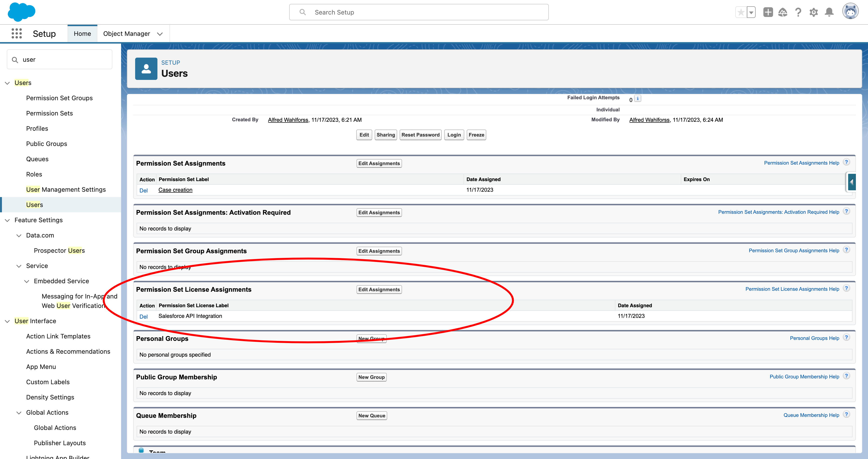Click the Search Setup magnifier icon
This screenshot has width=868, height=459.
click(302, 12)
